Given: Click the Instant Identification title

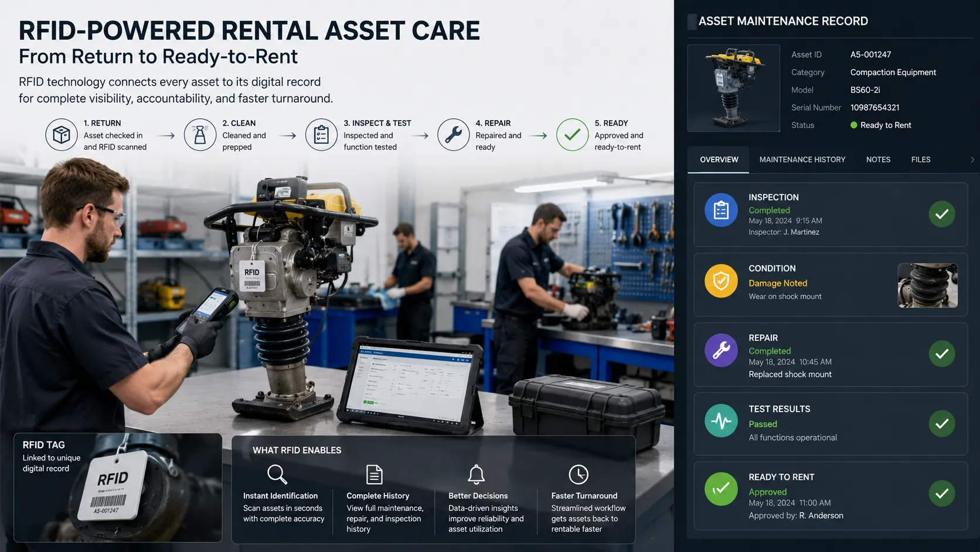Looking at the screenshot, I should [x=280, y=496].
